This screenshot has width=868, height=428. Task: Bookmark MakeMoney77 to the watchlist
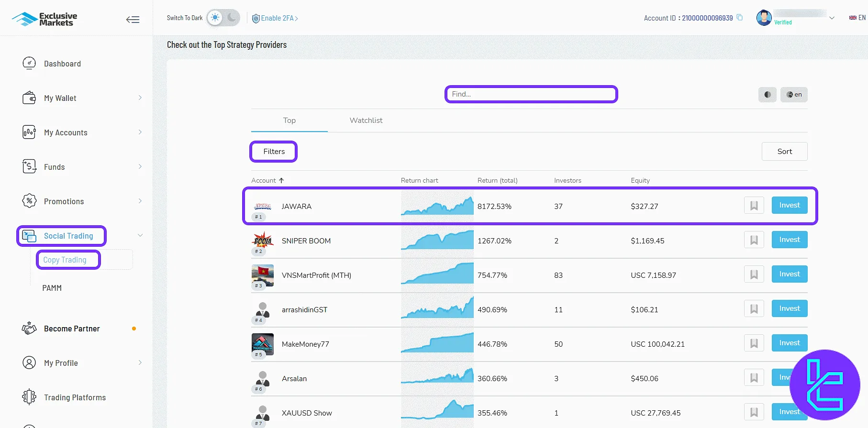[754, 343]
